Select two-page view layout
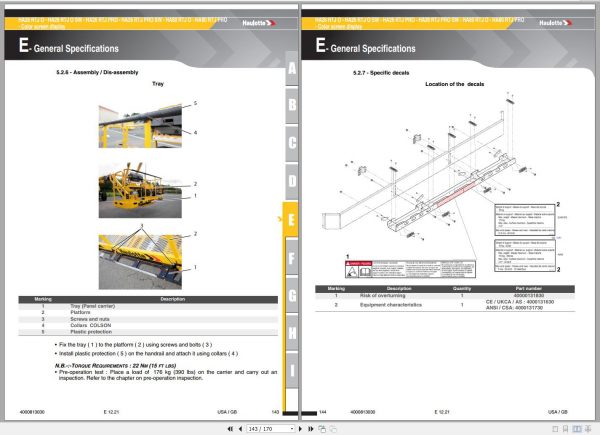Image resolution: width=600 pixels, height=435 pixels. tap(577, 429)
